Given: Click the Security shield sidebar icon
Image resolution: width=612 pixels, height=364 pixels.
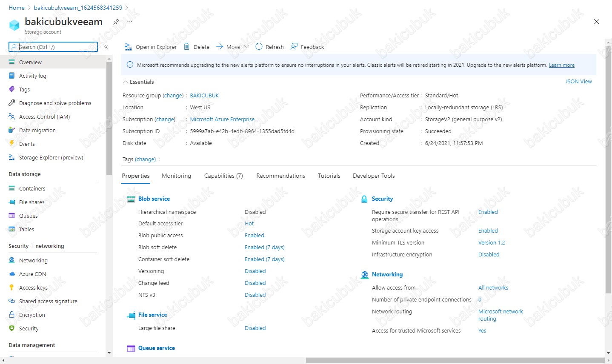Looking at the screenshot, I should [12, 328].
